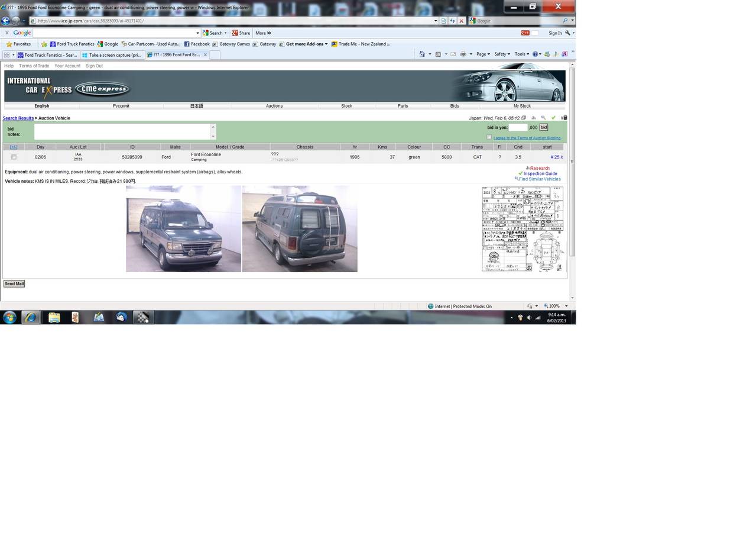
Task: Open the rear view van photo thumbnail
Action: click(300, 229)
